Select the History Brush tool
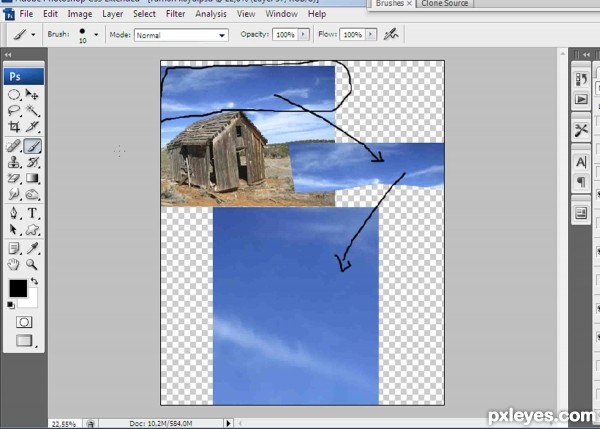Screen dimensions: 600x429 (32, 162)
